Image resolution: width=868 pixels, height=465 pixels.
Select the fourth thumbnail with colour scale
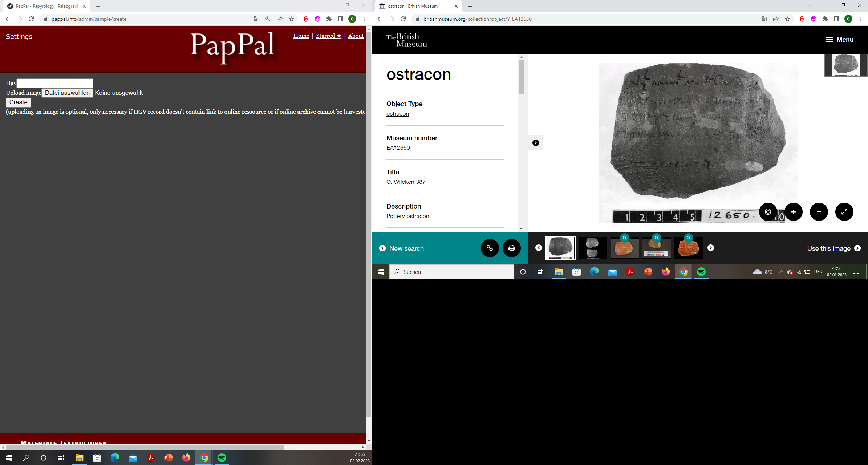tap(657, 248)
